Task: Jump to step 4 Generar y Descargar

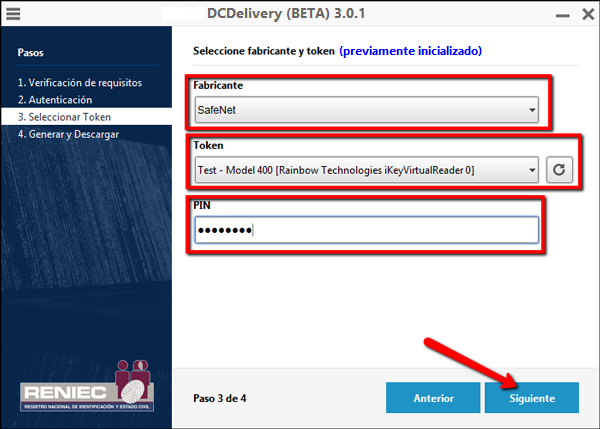Action: coord(68,134)
